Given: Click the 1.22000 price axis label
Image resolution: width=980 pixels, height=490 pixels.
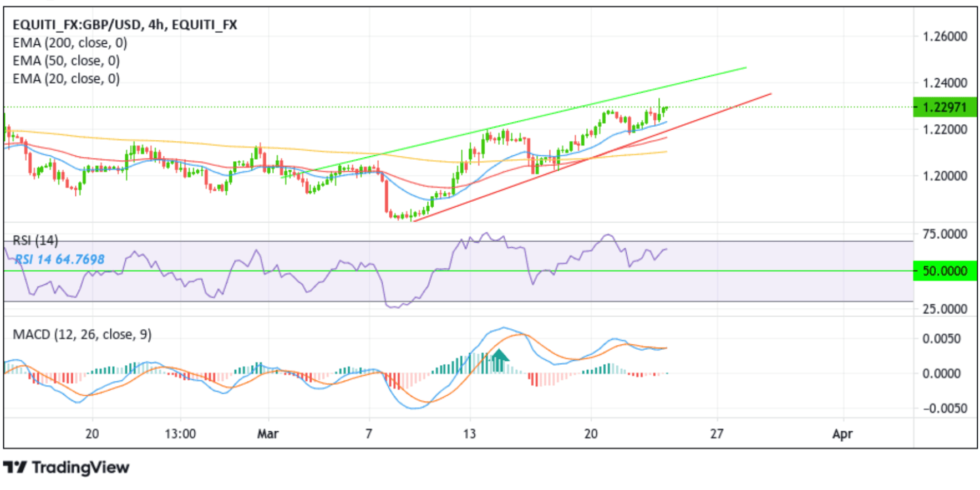Looking at the screenshot, I should [x=945, y=130].
